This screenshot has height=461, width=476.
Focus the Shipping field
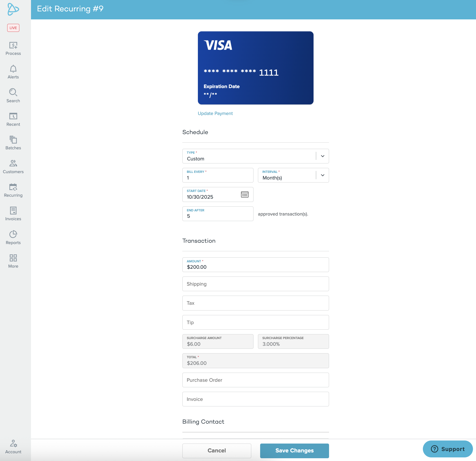pyautogui.click(x=256, y=284)
